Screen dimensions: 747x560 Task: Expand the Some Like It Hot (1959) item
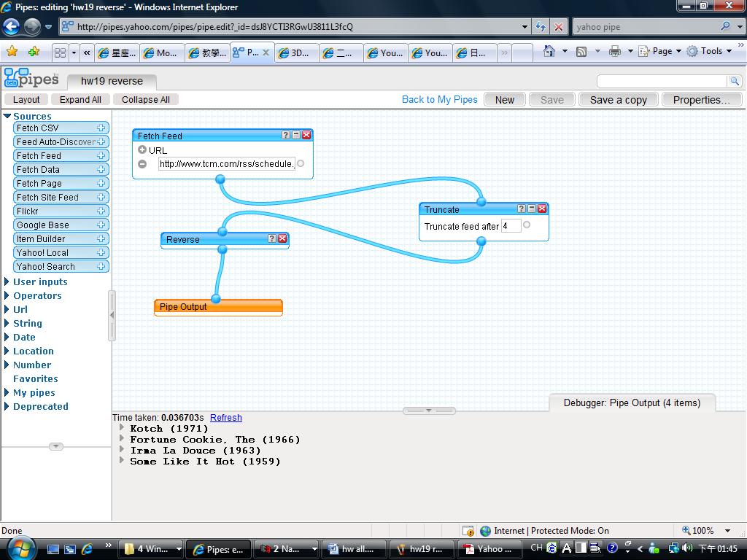[x=122, y=461]
